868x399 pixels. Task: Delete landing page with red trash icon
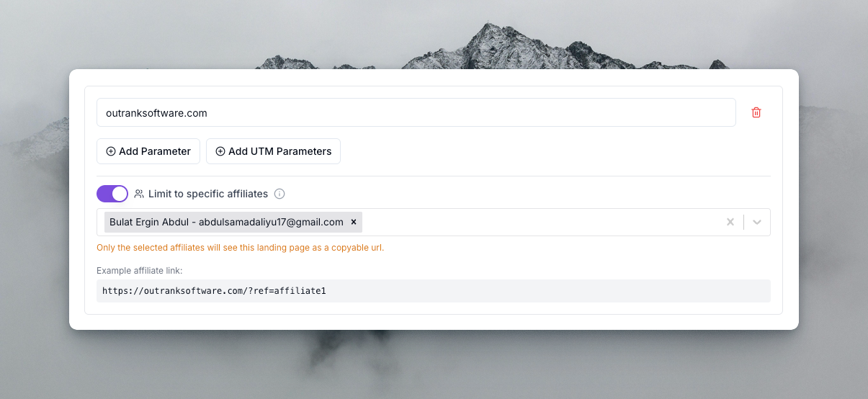point(756,112)
